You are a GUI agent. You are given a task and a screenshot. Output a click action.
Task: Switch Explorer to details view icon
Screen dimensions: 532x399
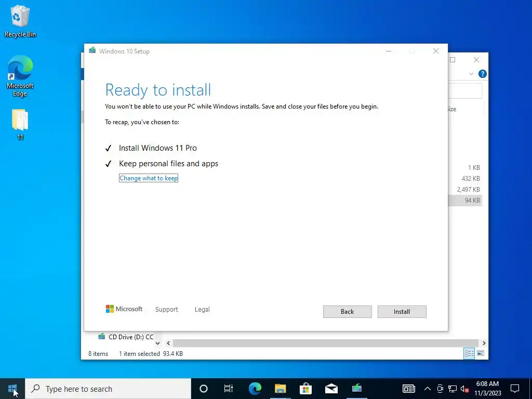469,353
